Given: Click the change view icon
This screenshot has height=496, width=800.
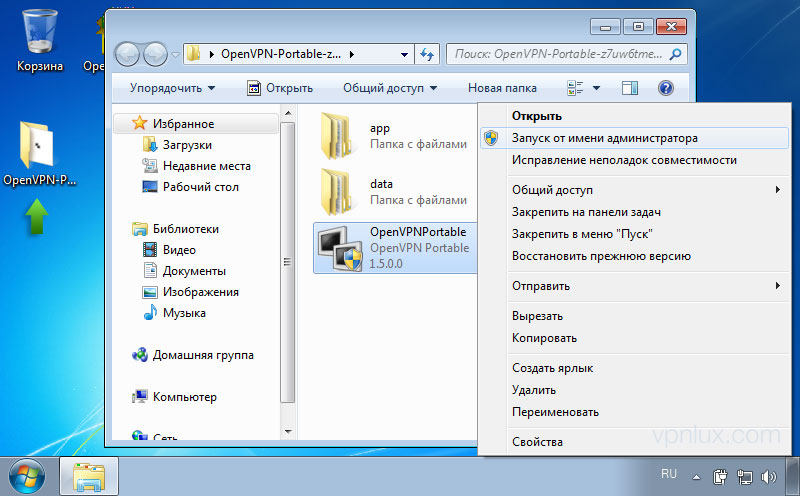Looking at the screenshot, I should (x=575, y=88).
